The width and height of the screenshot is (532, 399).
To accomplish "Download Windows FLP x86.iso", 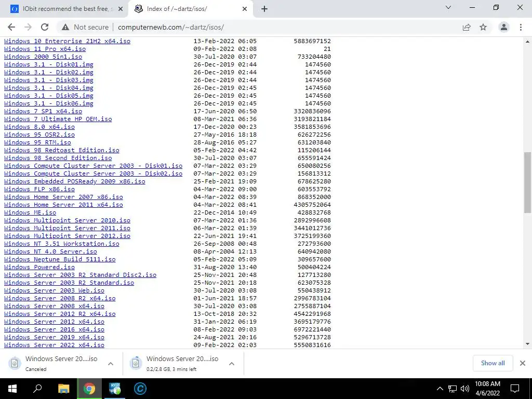I will (x=39, y=189).
